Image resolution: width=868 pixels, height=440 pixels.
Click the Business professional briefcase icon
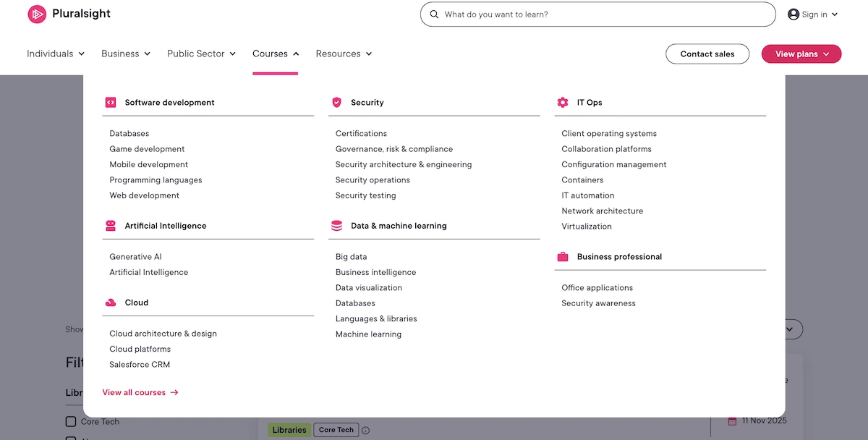click(563, 256)
